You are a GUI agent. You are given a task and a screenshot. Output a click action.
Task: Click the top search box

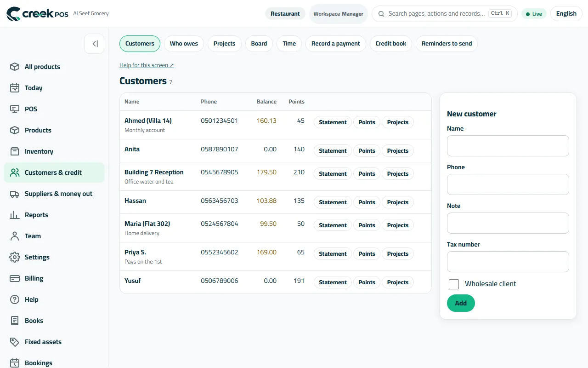click(x=445, y=14)
